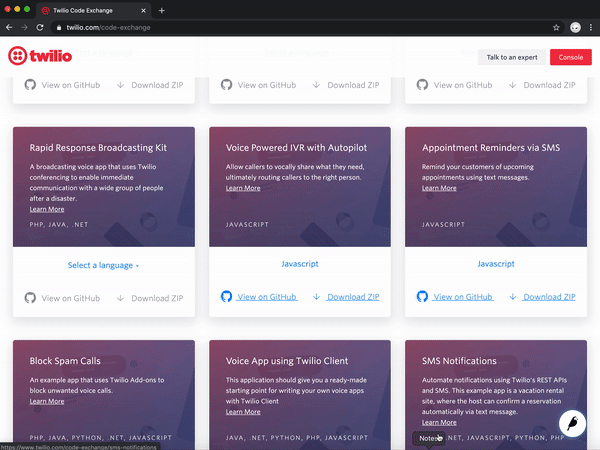
Task: Open Chrome three-dot menu
Action: pos(591,28)
